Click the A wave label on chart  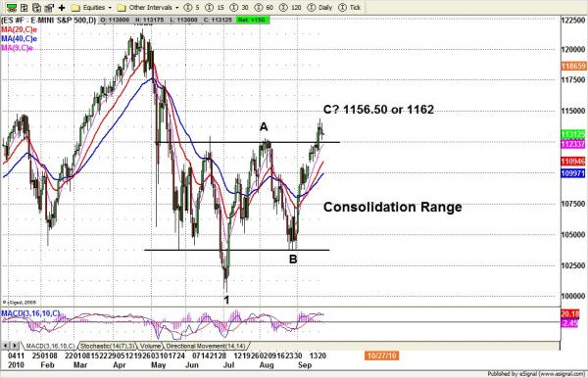click(264, 127)
